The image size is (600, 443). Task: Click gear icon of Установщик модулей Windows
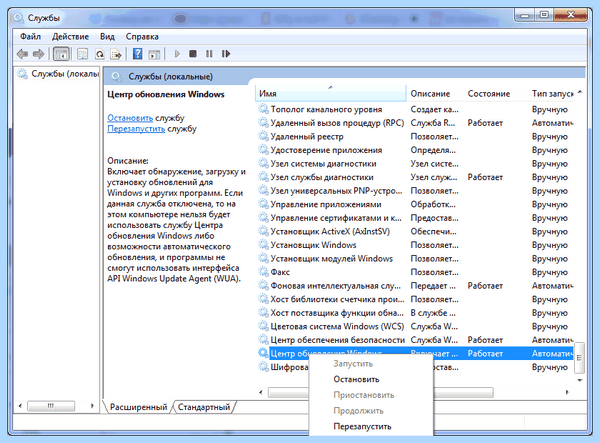263,259
